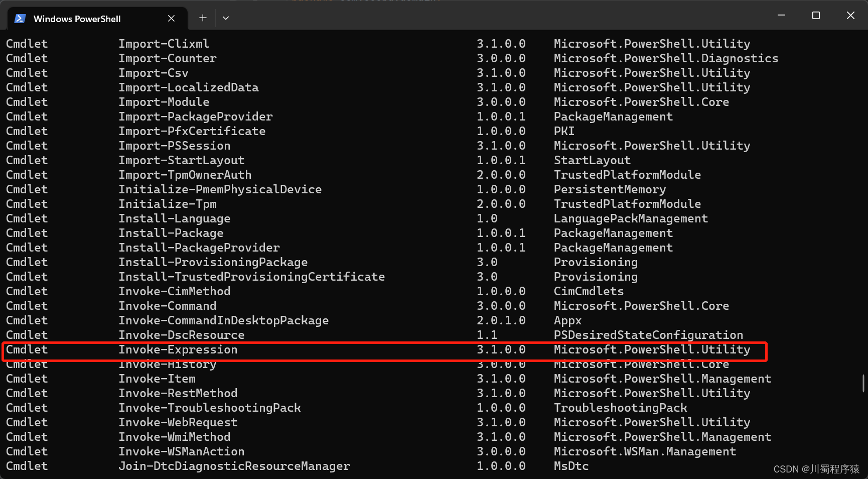Screen dimensions: 868x479
Task: Click Install-ProvisioningPackage entry
Action: point(213,262)
